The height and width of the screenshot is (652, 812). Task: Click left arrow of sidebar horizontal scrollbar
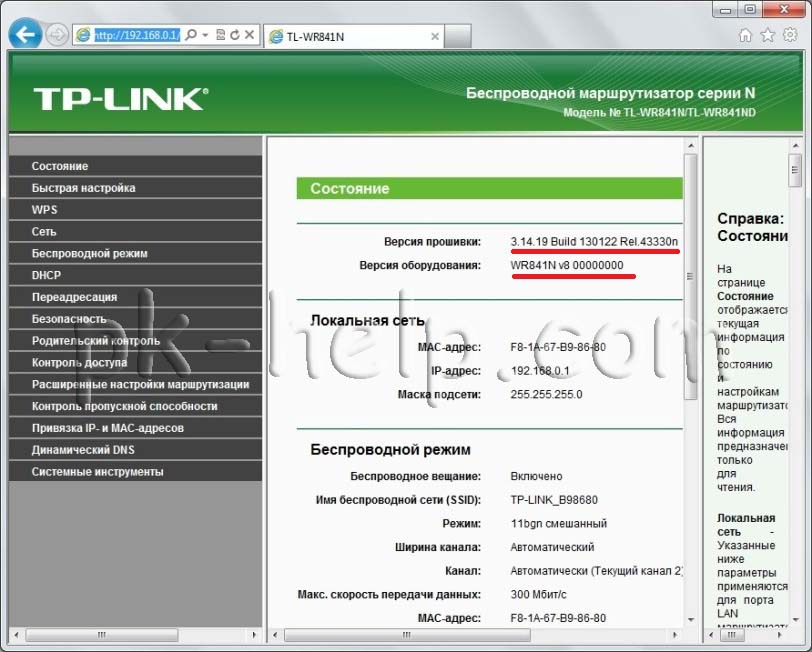pos(16,634)
